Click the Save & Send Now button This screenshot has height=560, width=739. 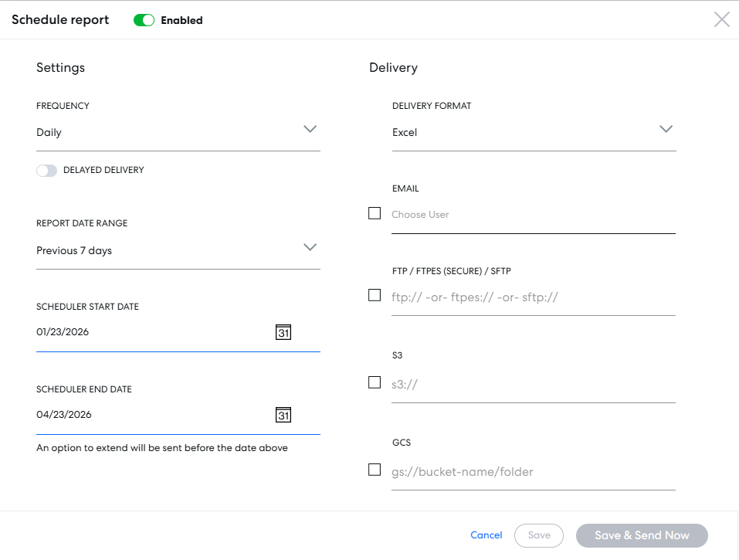click(642, 535)
